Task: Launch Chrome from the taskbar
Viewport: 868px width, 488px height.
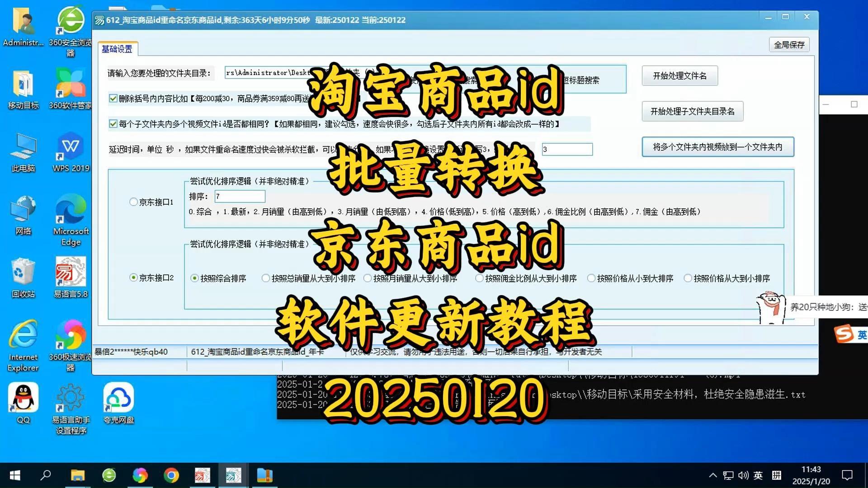Action: tap(171, 475)
